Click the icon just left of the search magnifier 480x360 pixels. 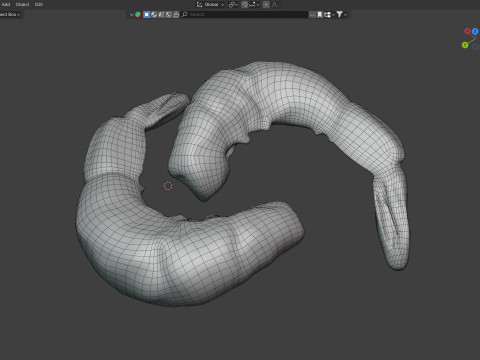tap(176, 14)
